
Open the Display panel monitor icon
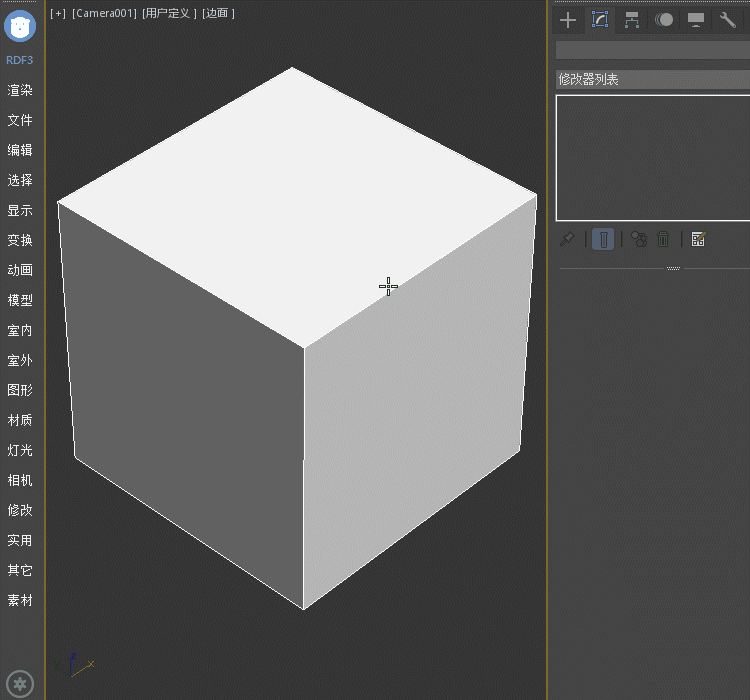coord(696,20)
